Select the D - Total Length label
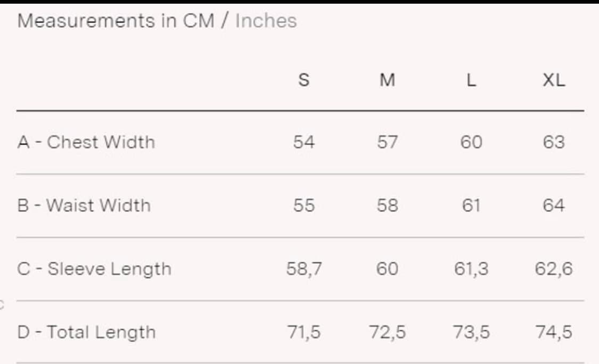This screenshot has height=364, width=599. 87,332
